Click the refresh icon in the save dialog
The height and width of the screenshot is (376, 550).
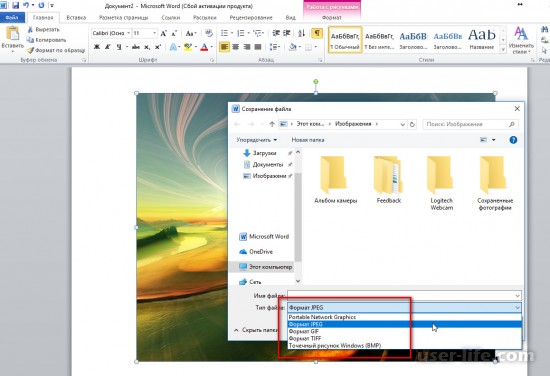[x=412, y=124]
